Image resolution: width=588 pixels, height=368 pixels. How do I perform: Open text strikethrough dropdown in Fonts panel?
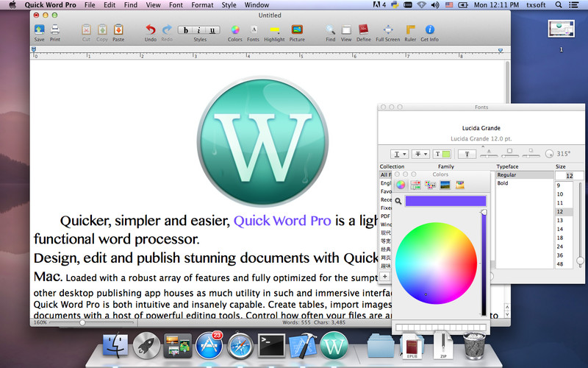420,154
